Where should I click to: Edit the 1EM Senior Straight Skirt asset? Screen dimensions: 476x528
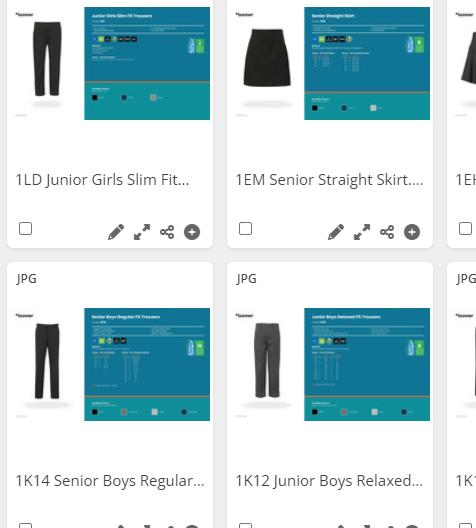click(x=336, y=232)
